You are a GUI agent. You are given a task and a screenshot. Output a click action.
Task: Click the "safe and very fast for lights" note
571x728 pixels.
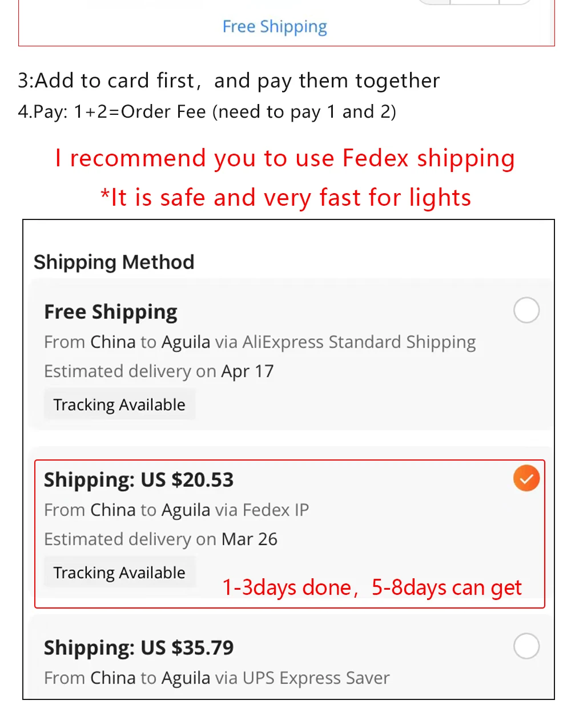click(285, 198)
